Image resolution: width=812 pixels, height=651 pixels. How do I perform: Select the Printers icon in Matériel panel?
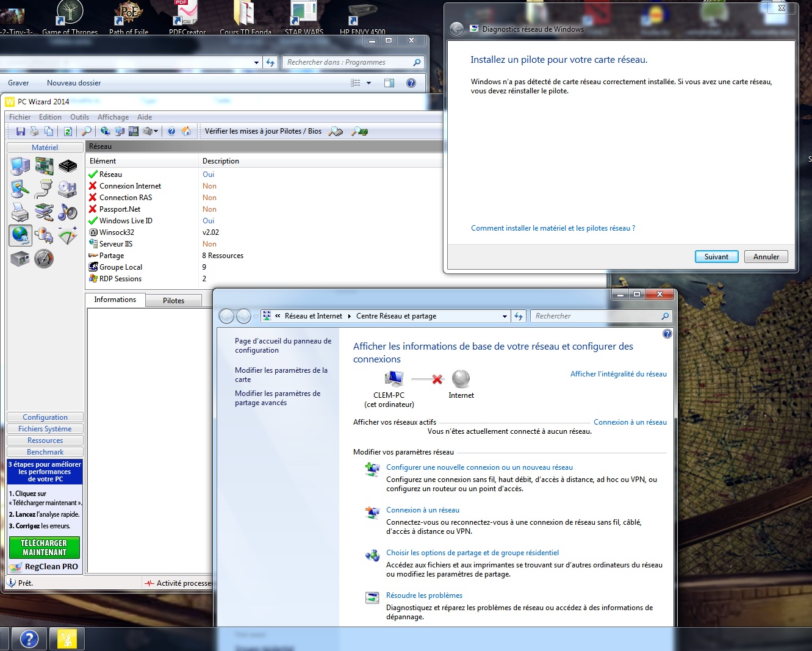(x=20, y=212)
